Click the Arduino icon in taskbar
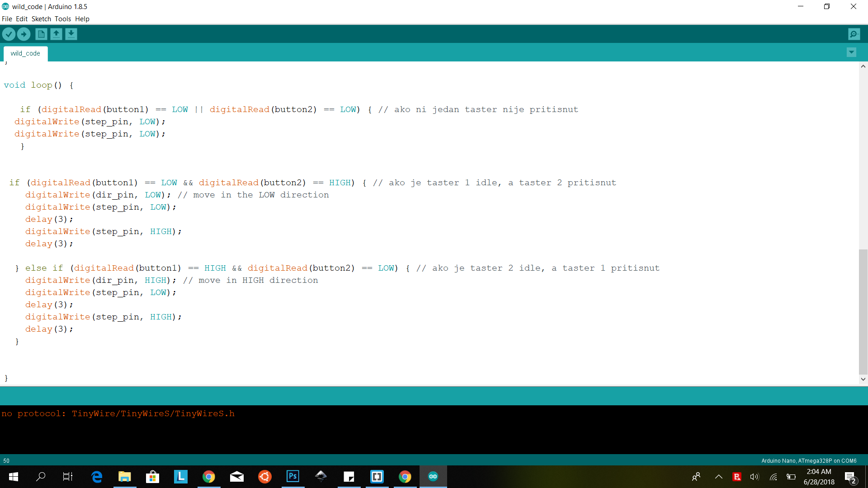The image size is (868, 488). (433, 476)
